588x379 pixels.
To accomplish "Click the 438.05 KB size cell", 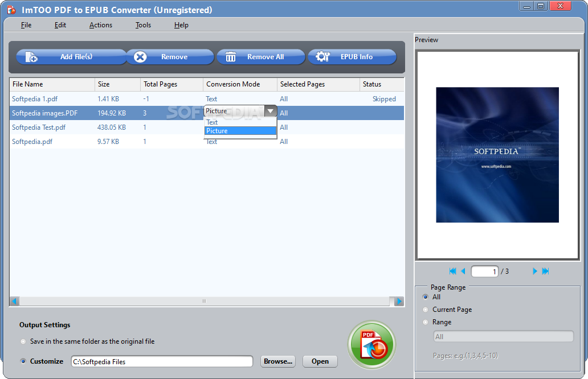I will point(111,127).
